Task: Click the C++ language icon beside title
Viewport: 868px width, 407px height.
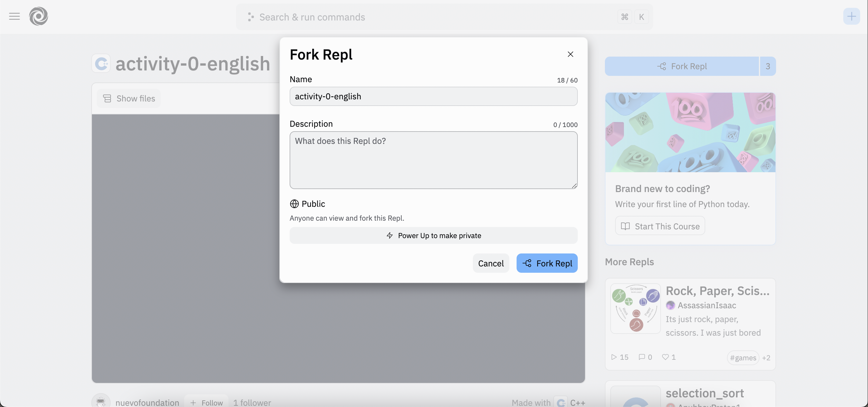Action: click(x=101, y=63)
